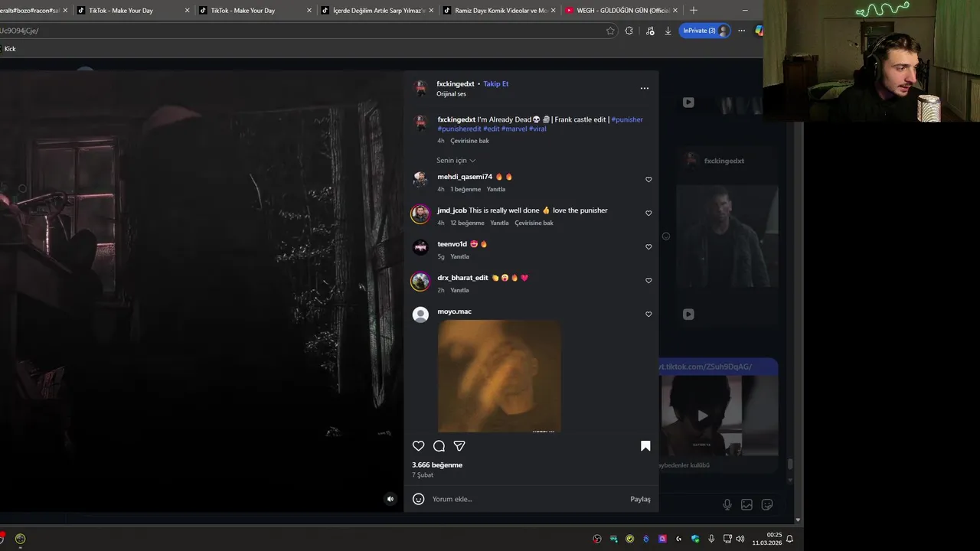Show '1 beğenme' on mehdi_qasemi74's comment

[x=465, y=189]
